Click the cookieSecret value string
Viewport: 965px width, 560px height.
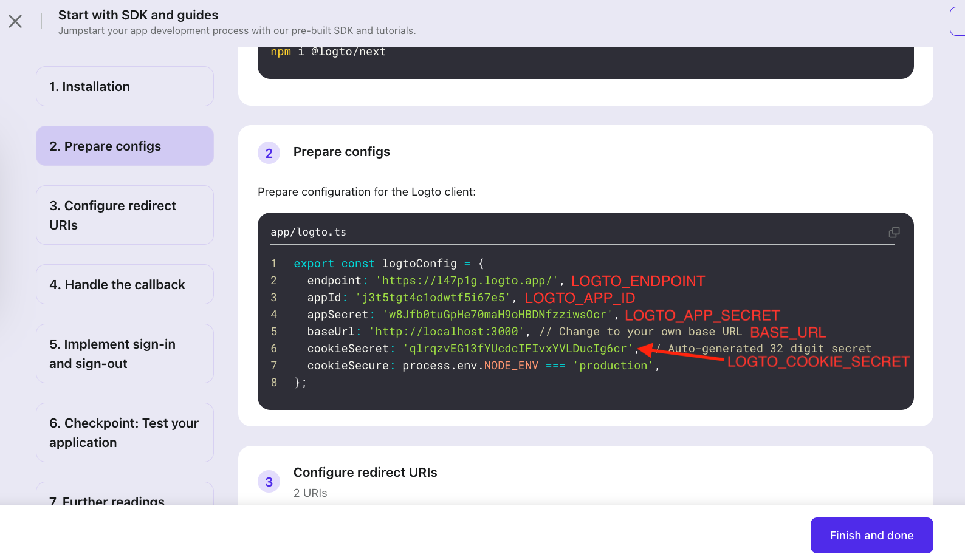point(518,349)
